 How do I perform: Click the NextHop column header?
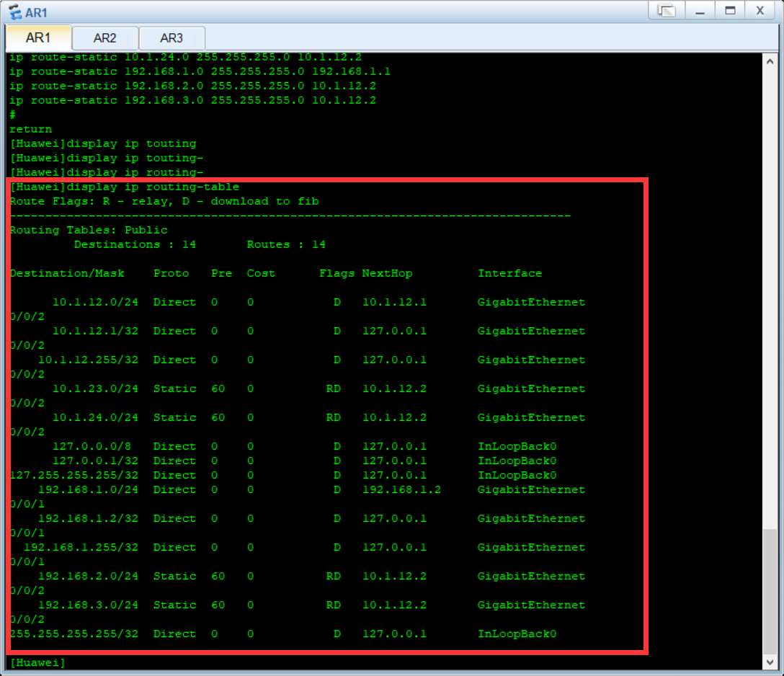click(388, 274)
